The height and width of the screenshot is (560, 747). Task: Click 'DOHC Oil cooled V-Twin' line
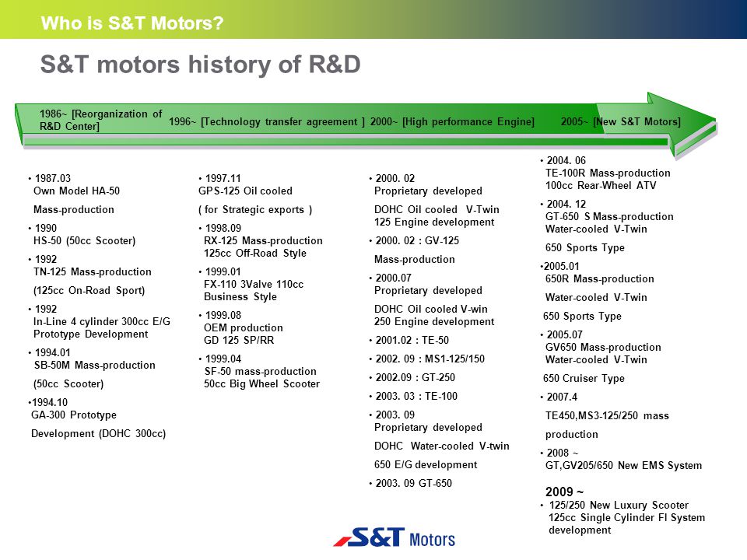point(437,210)
